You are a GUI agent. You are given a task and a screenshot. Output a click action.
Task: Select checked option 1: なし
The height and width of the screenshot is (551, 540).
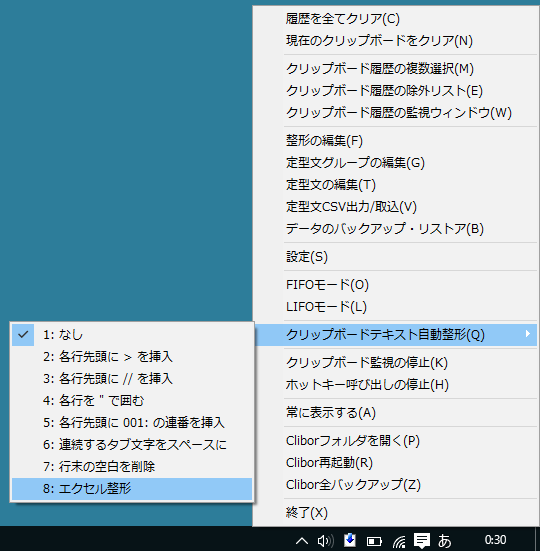click(x=132, y=335)
